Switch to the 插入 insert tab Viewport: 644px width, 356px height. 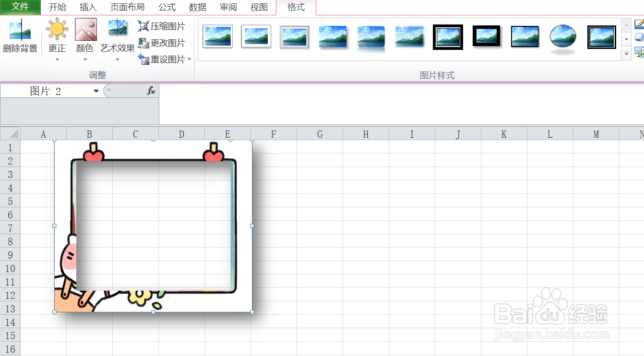pos(88,7)
